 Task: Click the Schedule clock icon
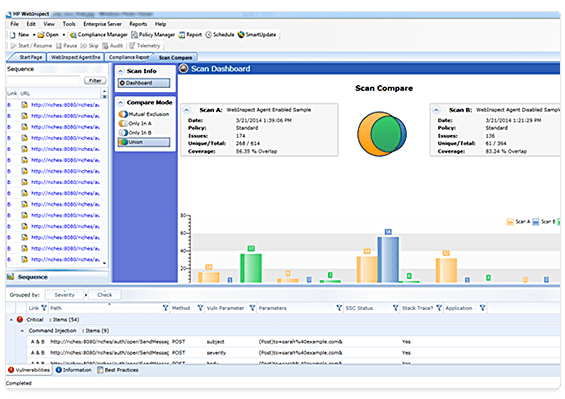tap(208, 35)
